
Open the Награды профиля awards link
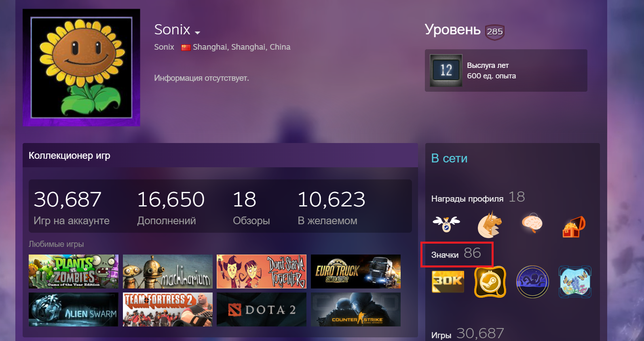tap(467, 199)
